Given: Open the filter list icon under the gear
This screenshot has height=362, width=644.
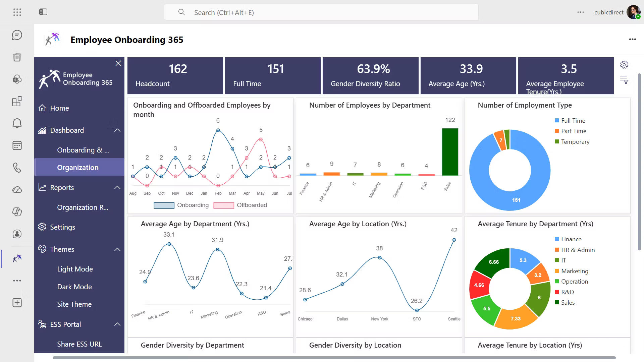Looking at the screenshot, I should click(624, 79).
